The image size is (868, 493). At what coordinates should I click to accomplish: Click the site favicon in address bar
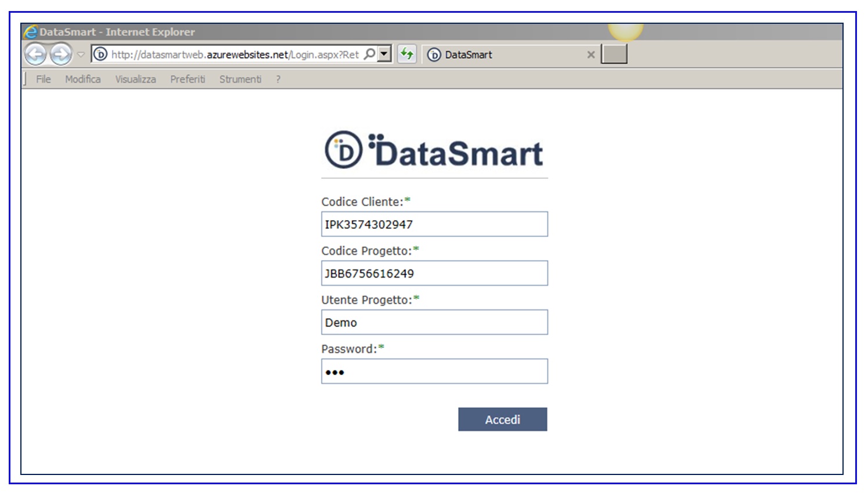coord(100,55)
